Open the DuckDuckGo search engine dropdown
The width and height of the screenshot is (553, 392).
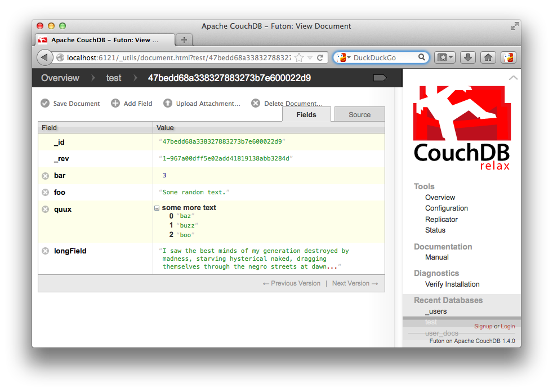343,57
